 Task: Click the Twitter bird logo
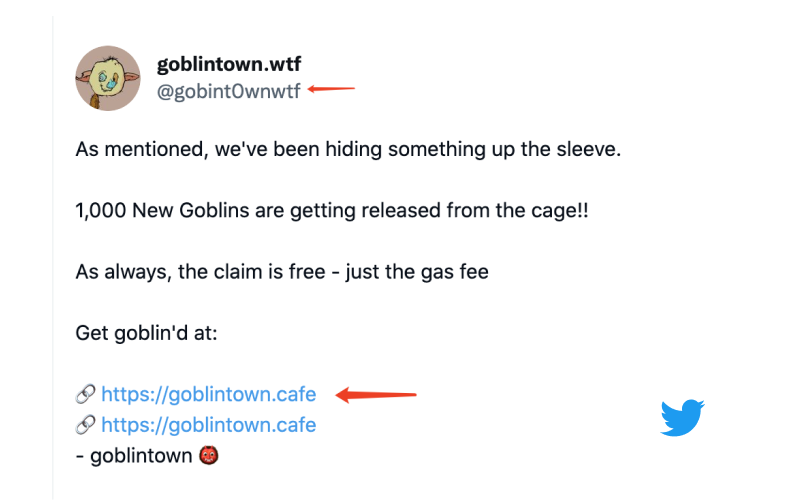(x=682, y=417)
